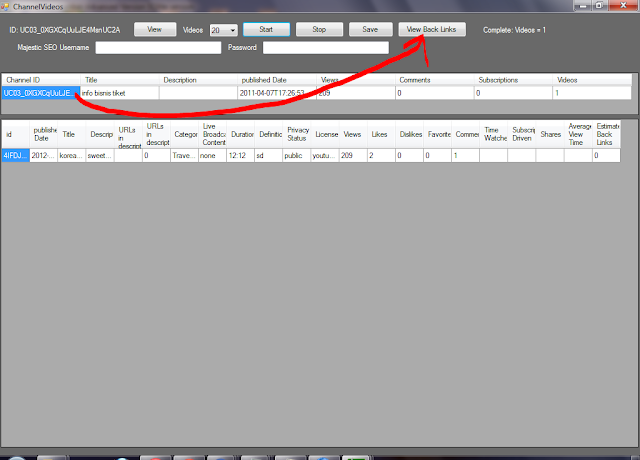Click the Estimated Back Links column header
Image resolution: width=640 pixels, height=460 pixels.
coord(607,134)
